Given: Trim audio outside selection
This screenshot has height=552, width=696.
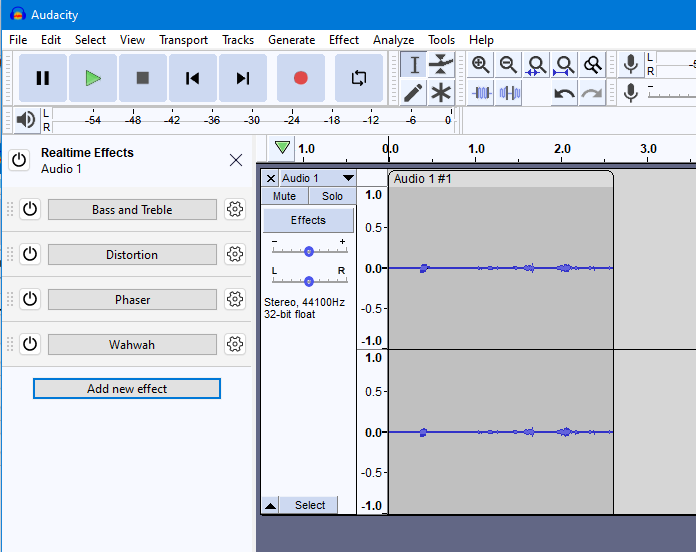Looking at the screenshot, I should coord(481,93).
